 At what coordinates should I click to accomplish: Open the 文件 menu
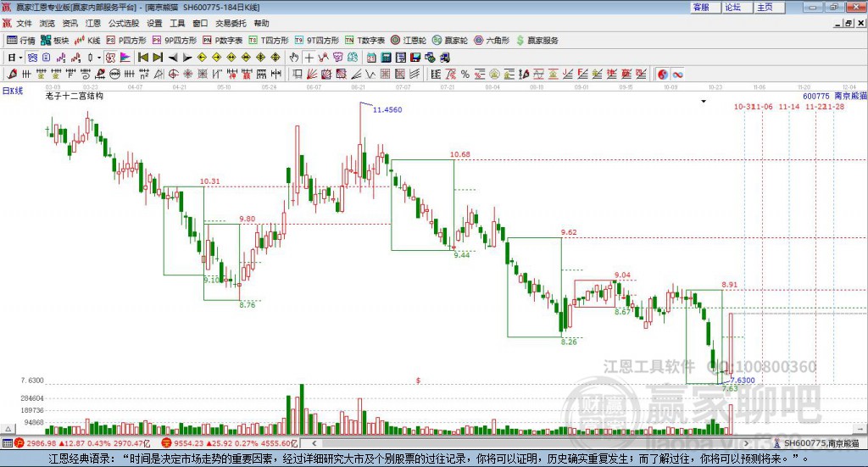coord(24,23)
